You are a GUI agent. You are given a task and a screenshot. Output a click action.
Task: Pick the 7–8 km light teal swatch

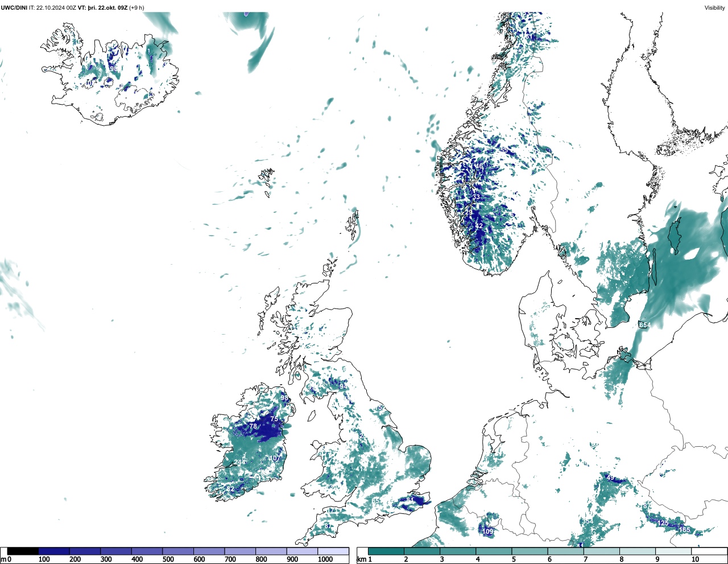(601, 551)
